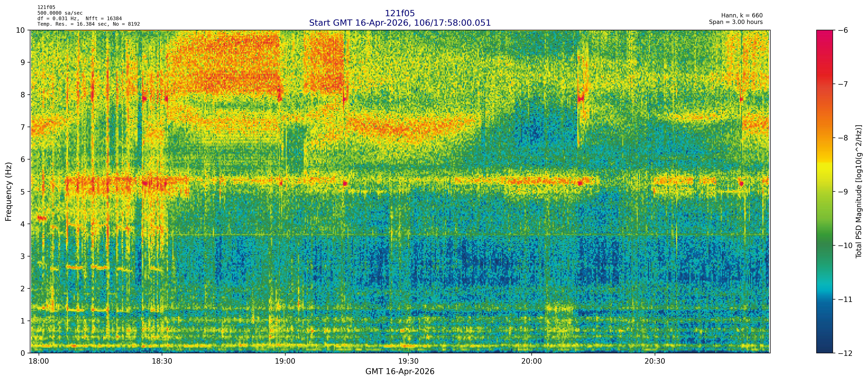
Task: Click the frequency tick label 5
Action: pos(23,192)
